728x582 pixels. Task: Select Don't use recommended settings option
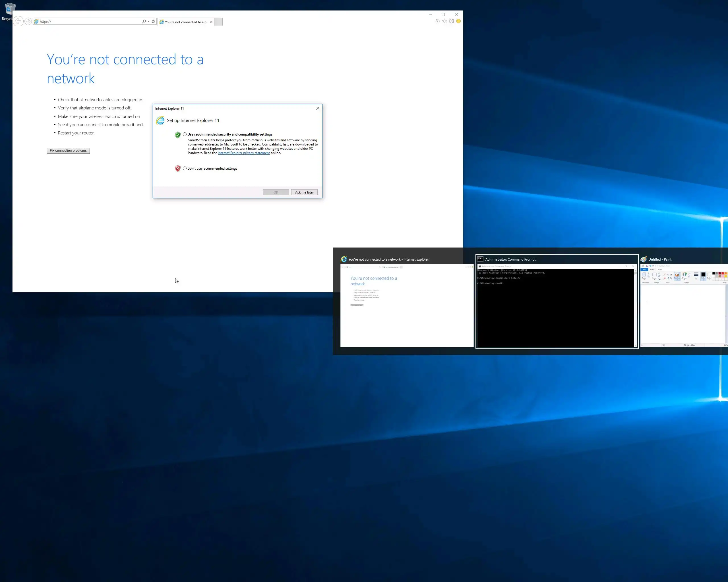pyautogui.click(x=185, y=168)
